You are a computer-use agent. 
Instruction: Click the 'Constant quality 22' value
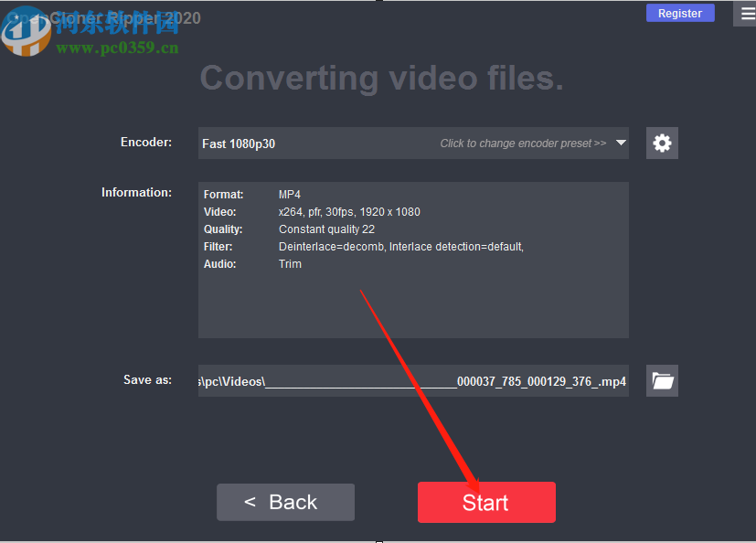[x=326, y=229]
